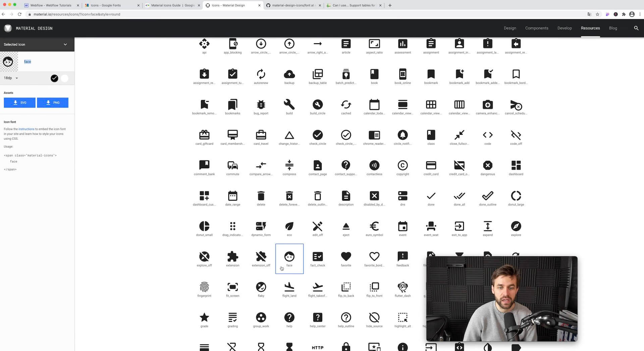Select the explore compass icon

(x=516, y=226)
